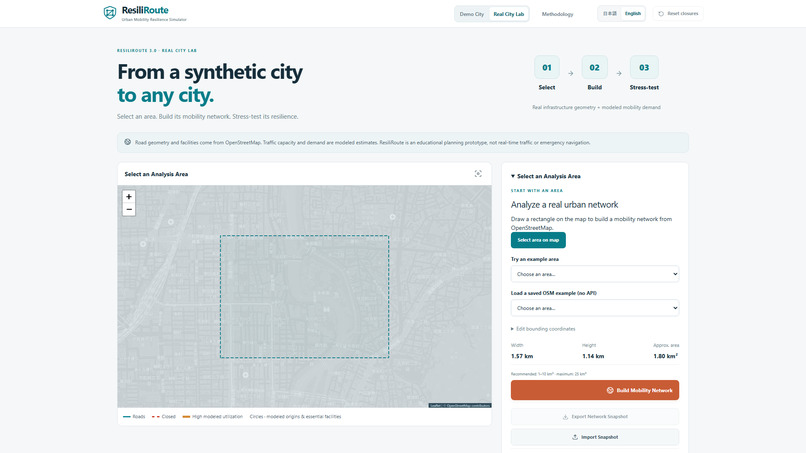806x453 pixels.
Task: Click the Roads legend entry
Action: tap(134, 416)
